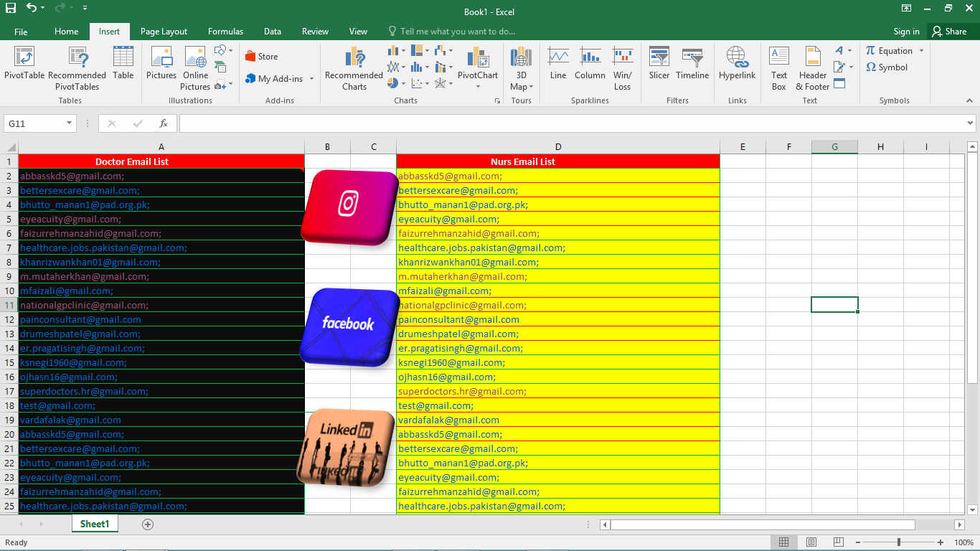The image size is (980, 551).
Task: Switch to Page Layout view in status bar
Action: tap(811, 542)
